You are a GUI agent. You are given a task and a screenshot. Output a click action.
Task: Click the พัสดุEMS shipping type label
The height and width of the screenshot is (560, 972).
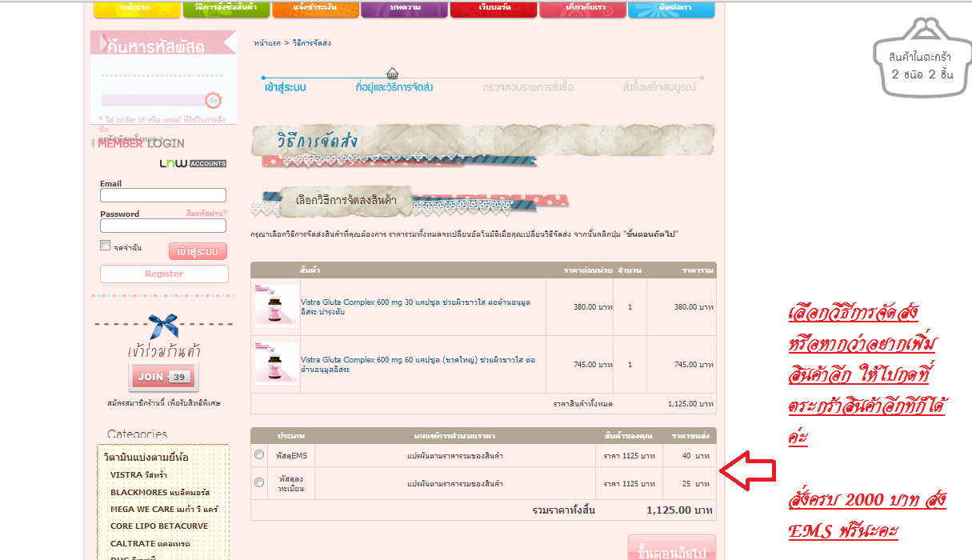click(x=291, y=456)
